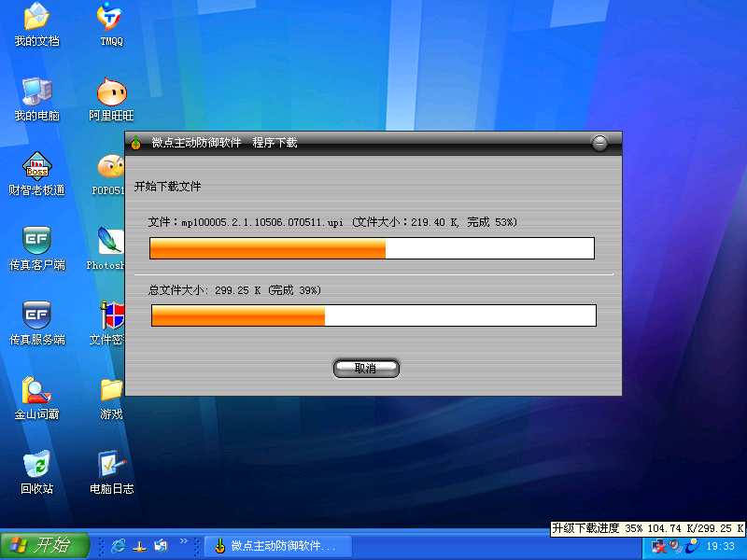Open the TMQQ desktop shortcut

pos(111,20)
